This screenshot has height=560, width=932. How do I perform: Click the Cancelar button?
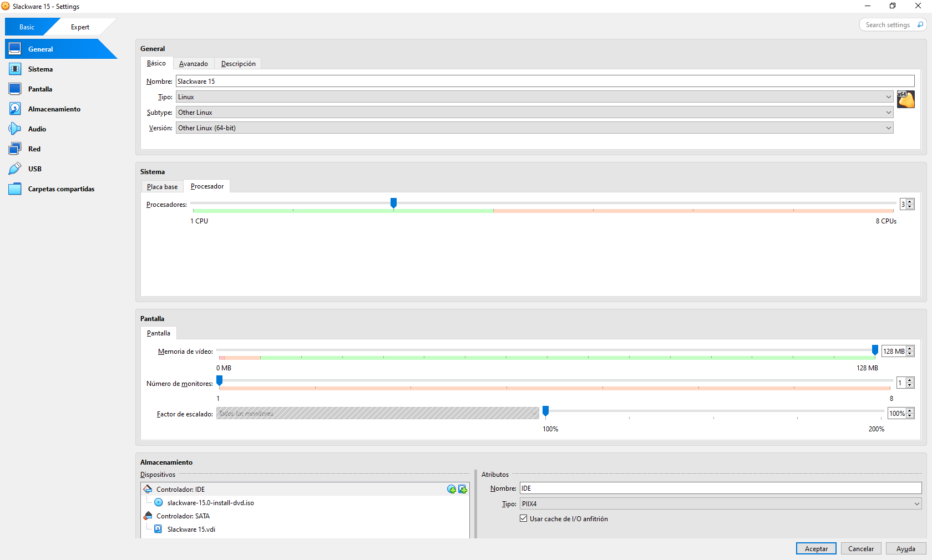click(861, 548)
